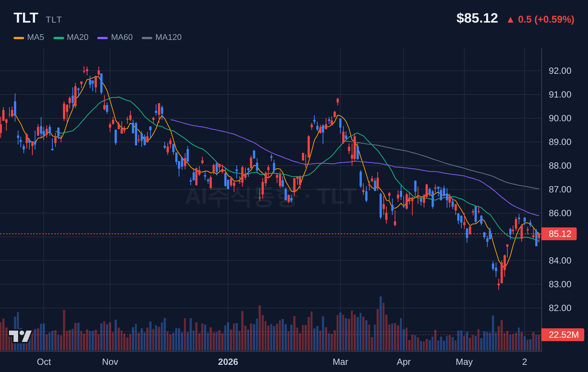Click the gray TLT subtitle symbol

click(x=54, y=20)
